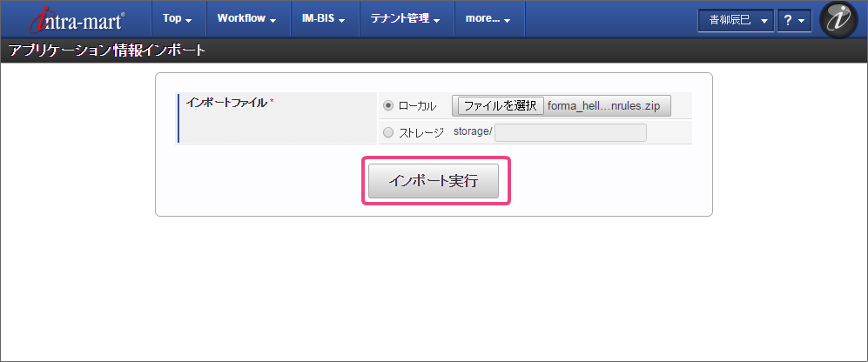Select the ローカル radio button
This screenshot has height=362, width=868.
click(388, 105)
